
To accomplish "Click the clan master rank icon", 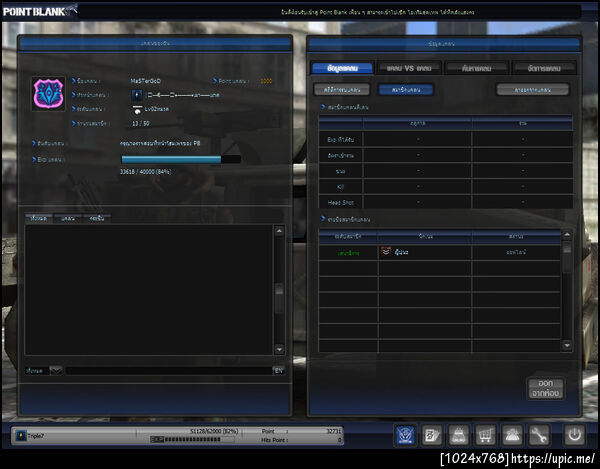I will 137,95.
